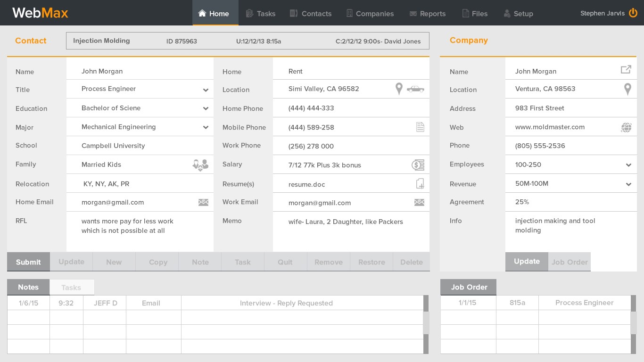
Task: Click the car icon in Location row
Action: click(x=415, y=89)
